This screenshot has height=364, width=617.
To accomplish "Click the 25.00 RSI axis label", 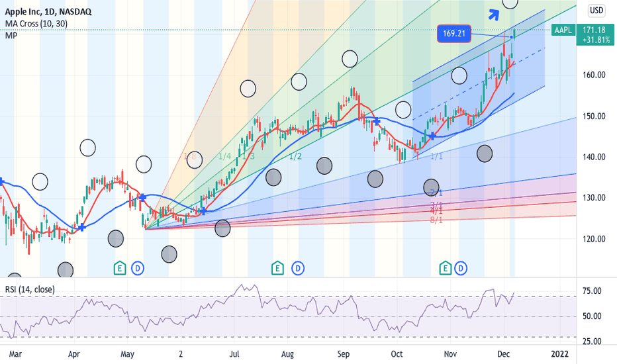I will pyautogui.click(x=592, y=341).
